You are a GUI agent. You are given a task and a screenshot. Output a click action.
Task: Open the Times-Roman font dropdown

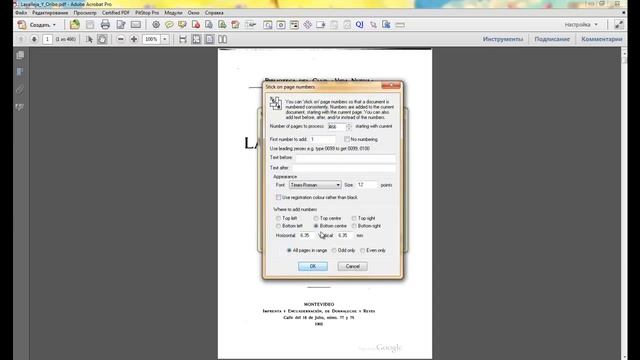(x=315, y=185)
